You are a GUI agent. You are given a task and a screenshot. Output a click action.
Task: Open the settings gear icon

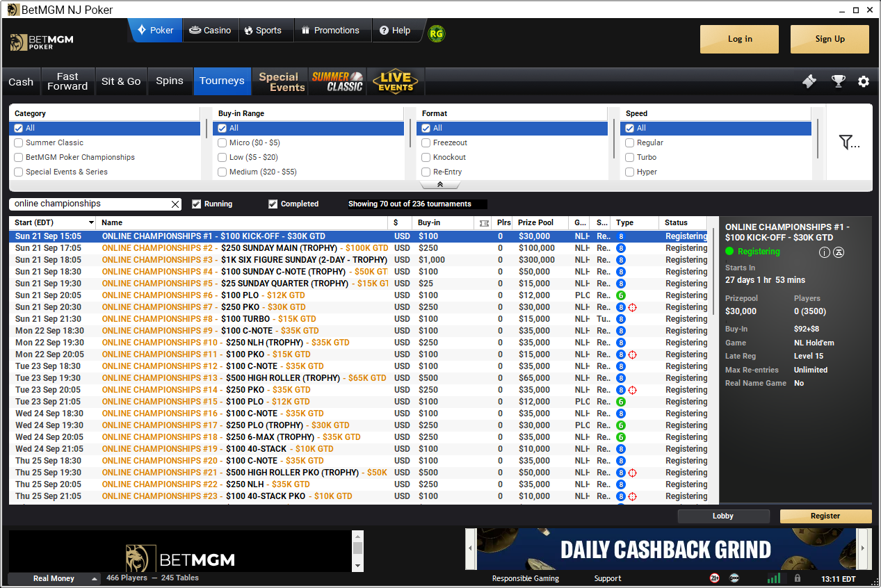(x=864, y=81)
